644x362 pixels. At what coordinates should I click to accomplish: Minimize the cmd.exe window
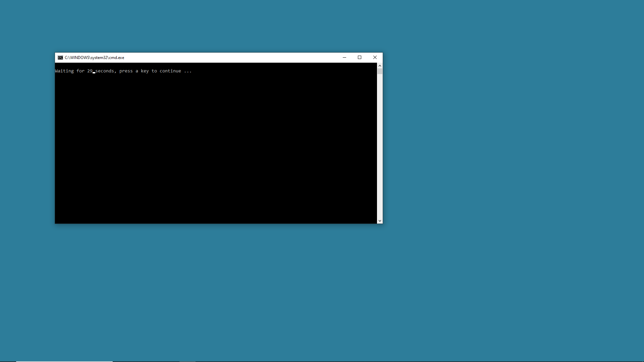click(x=344, y=58)
